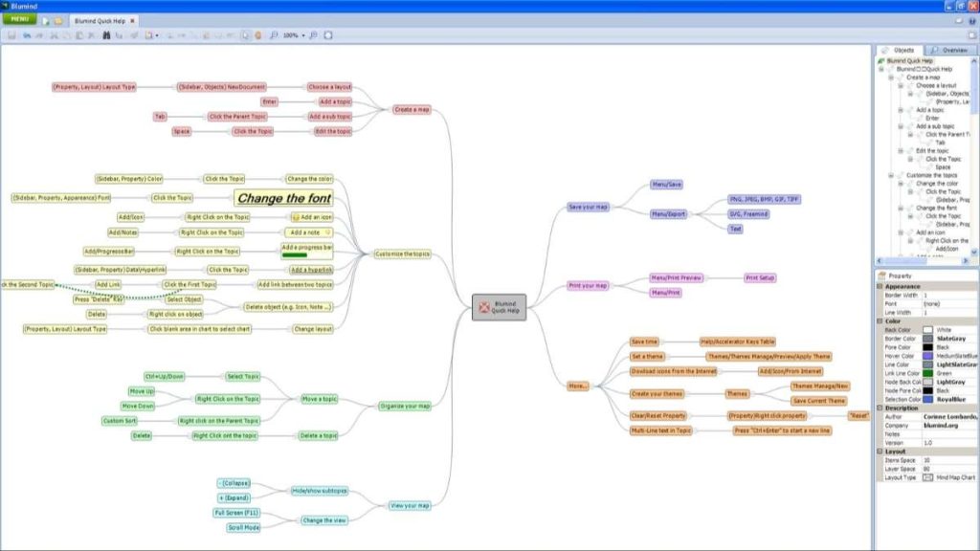Click the Full Screen icon at toolbar's right end

pos(328,33)
